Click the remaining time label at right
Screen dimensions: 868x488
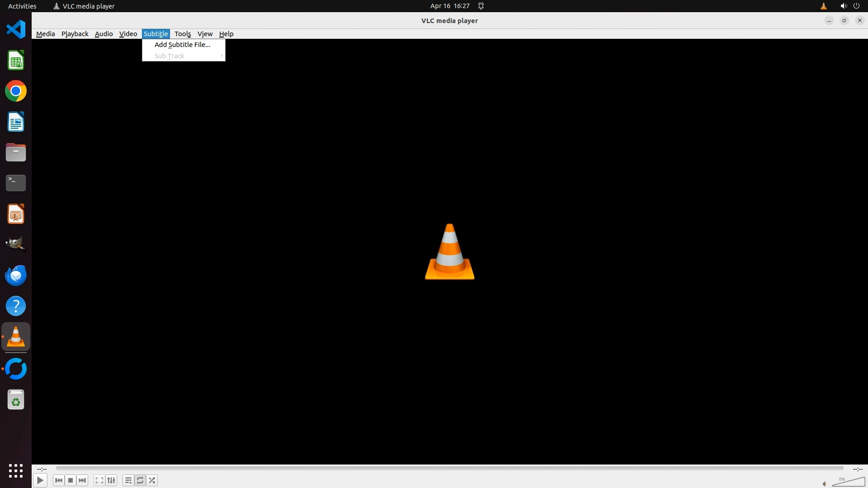(x=857, y=469)
